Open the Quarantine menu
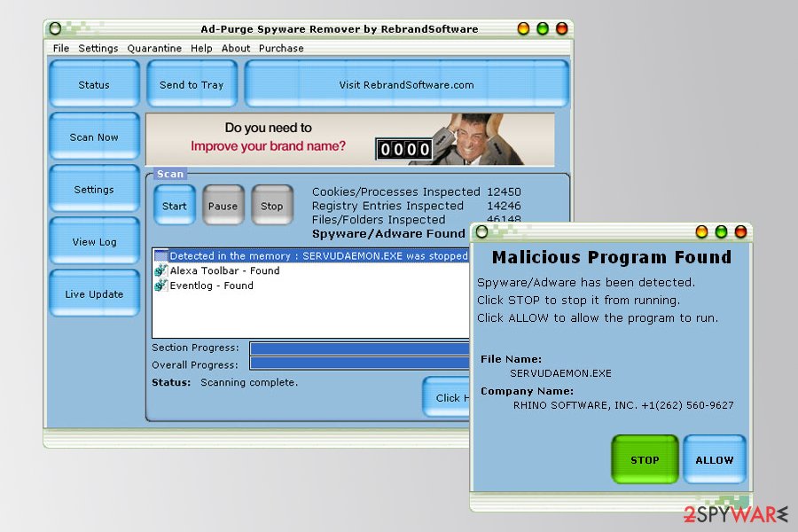Viewport: 798px width, 532px height. coord(154,49)
